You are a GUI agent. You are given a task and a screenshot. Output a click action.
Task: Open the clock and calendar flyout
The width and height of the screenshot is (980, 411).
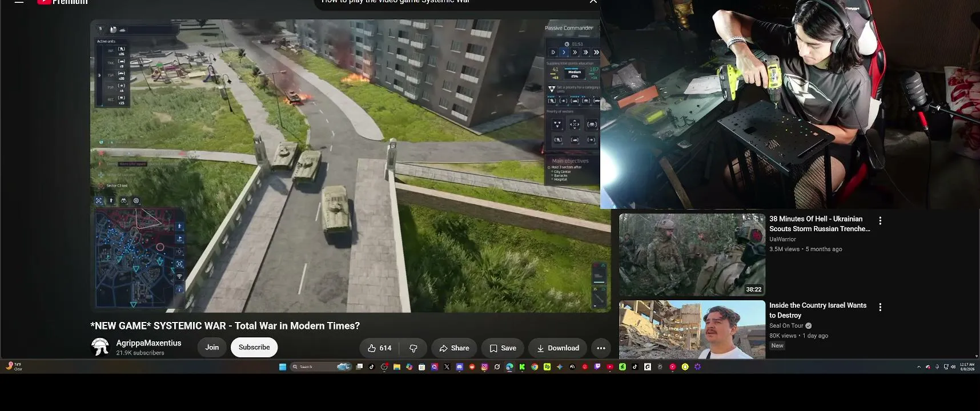(967, 367)
